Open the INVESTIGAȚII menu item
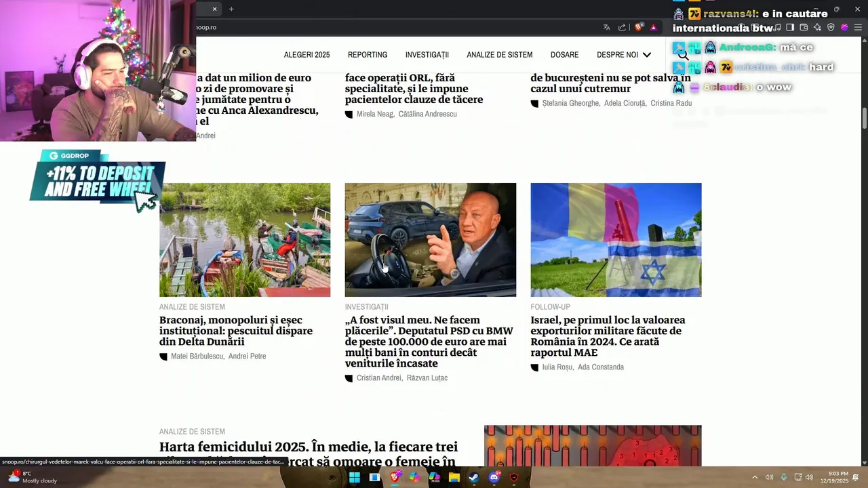This screenshot has width=868, height=488. click(427, 55)
